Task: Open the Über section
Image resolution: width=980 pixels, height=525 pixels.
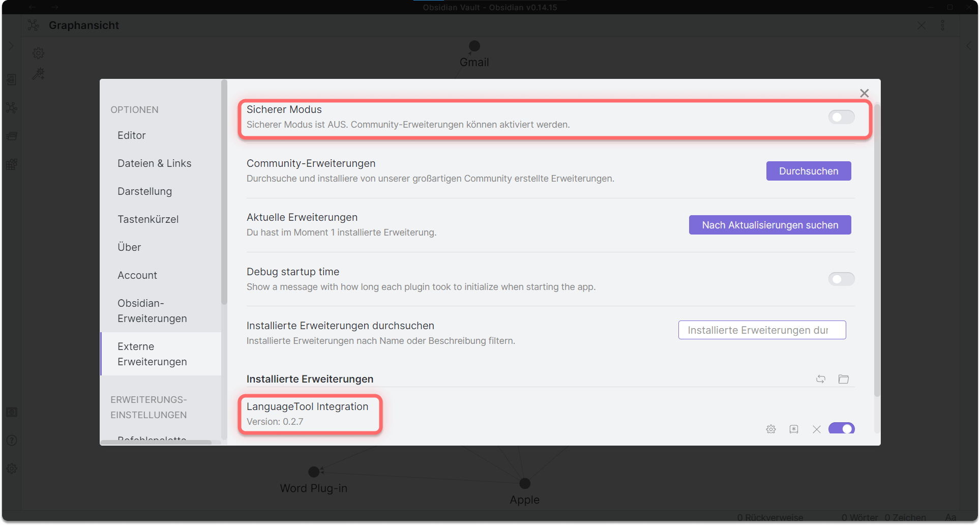Action: coord(129,247)
